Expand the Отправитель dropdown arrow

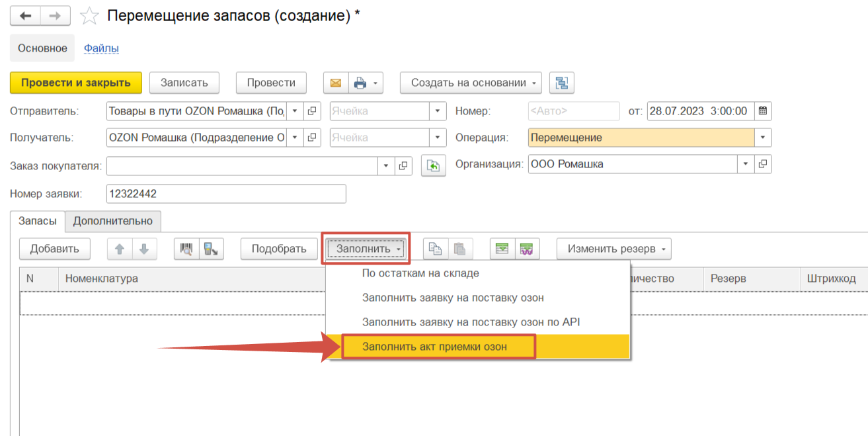point(295,111)
